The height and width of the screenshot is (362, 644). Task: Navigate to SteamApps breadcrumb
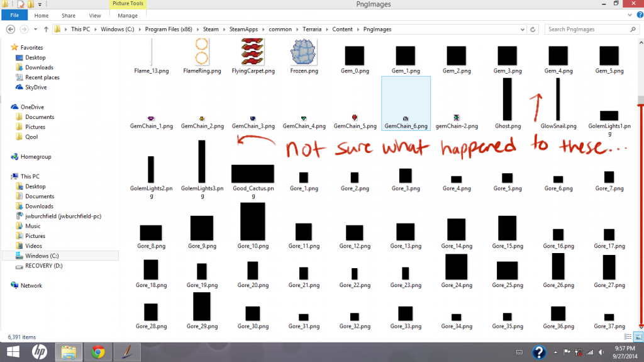pyautogui.click(x=243, y=29)
